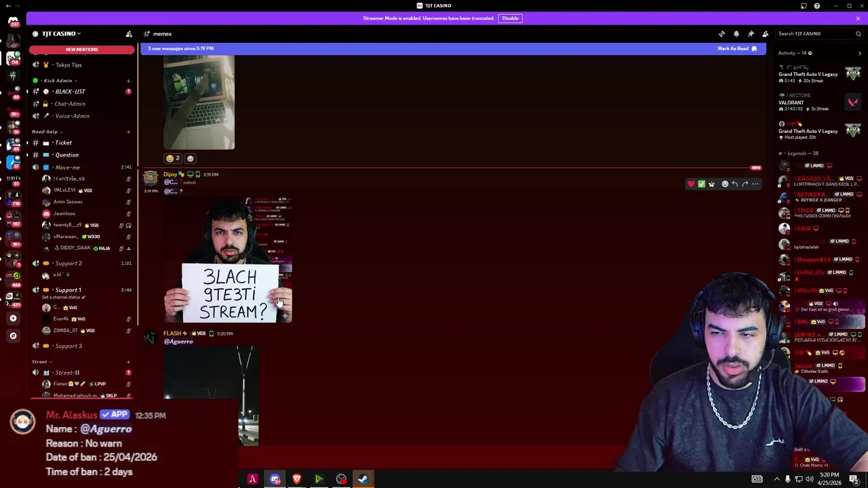868x488 pixels.
Task: Open the 3LACH 9TE3TI STREAM image
Action: (x=229, y=260)
